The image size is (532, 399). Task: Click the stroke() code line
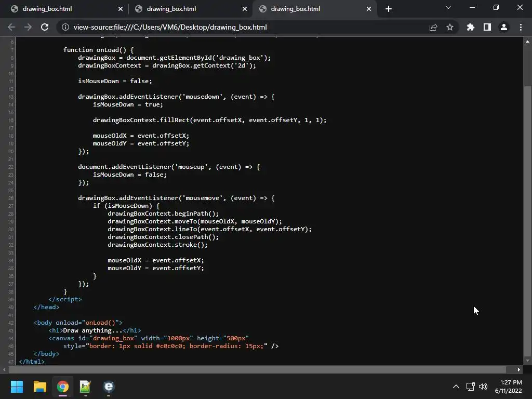[x=158, y=245]
